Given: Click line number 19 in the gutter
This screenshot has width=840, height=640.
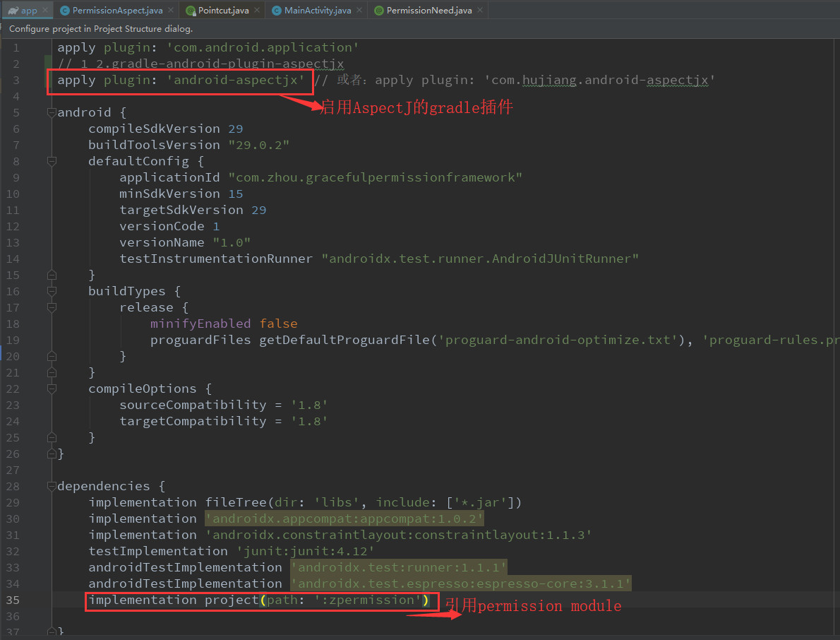Looking at the screenshot, I should point(13,340).
